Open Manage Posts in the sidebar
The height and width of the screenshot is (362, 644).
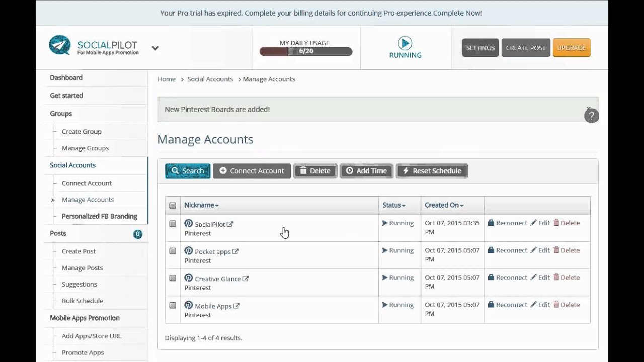[82, 268]
